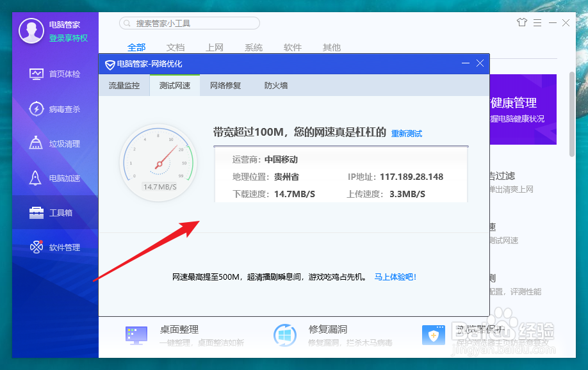Click the 修复漏洞 tool title
Screen dimensions: 588x370
click(x=328, y=330)
